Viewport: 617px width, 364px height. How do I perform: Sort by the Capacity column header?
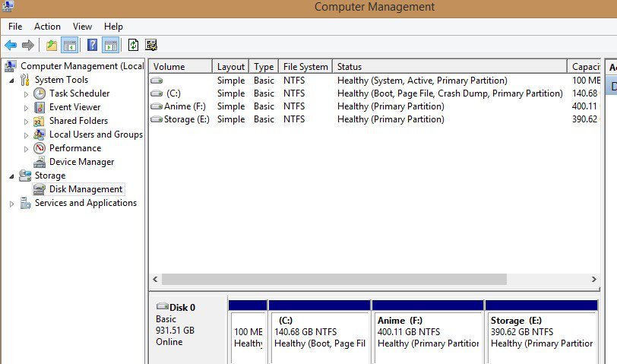(x=584, y=67)
